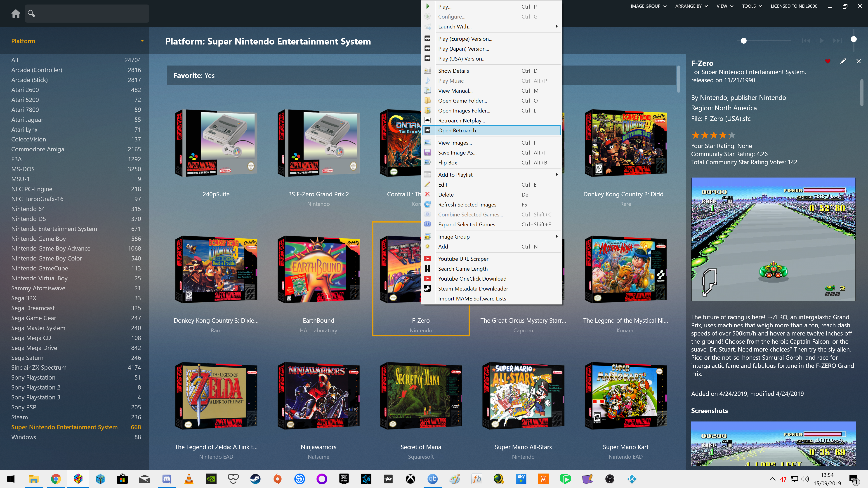This screenshot has height=488, width=868.
Task: Click the home icon in the top bar
Action: click(x=16, y=14)
